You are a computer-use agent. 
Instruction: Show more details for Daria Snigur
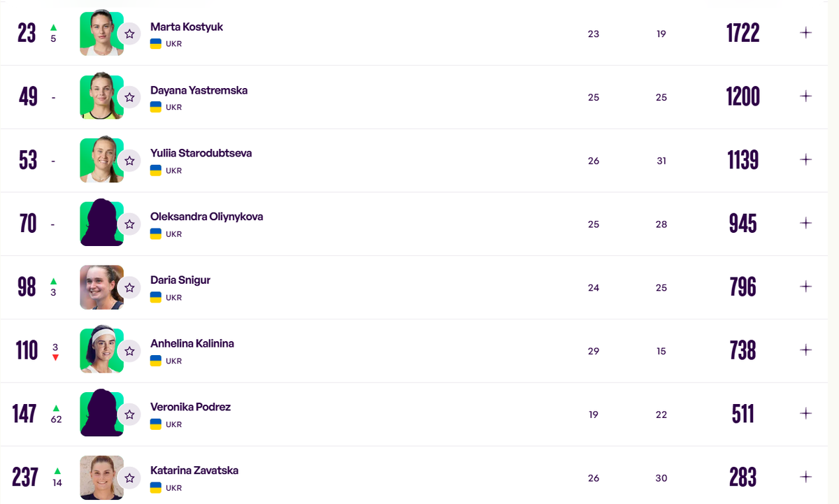pos(805,287)
